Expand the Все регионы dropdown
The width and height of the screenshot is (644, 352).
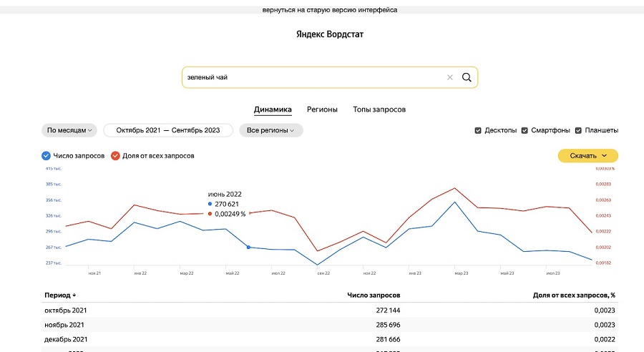coord(270,130)
